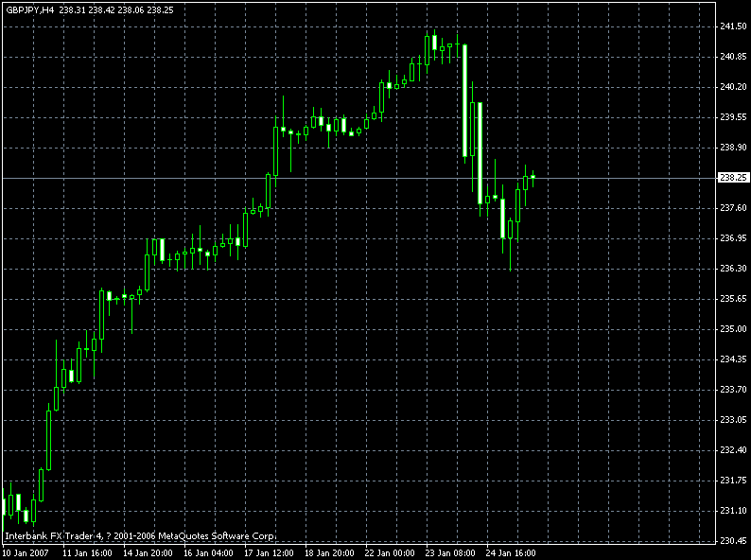751x560 pixels.
Task: Click the current price label 238.25
Action: click(x=733, y=178)
